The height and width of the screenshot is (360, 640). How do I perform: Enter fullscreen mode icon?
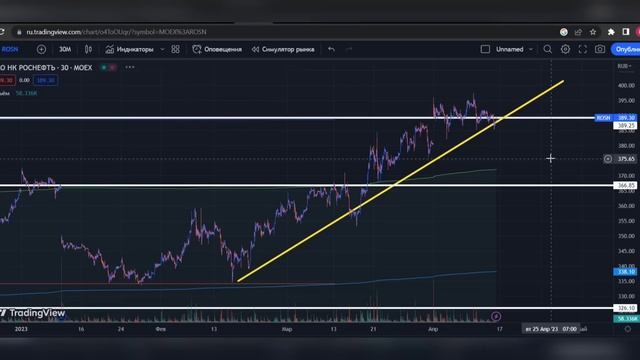coord(582,49)
